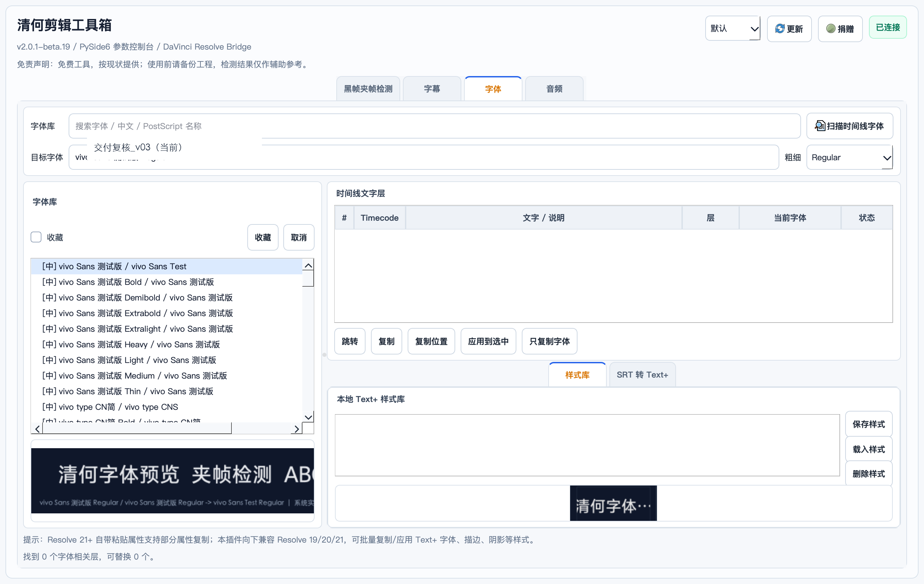Select vivo Sans 测试版 Heavy font

pos(166,344)
